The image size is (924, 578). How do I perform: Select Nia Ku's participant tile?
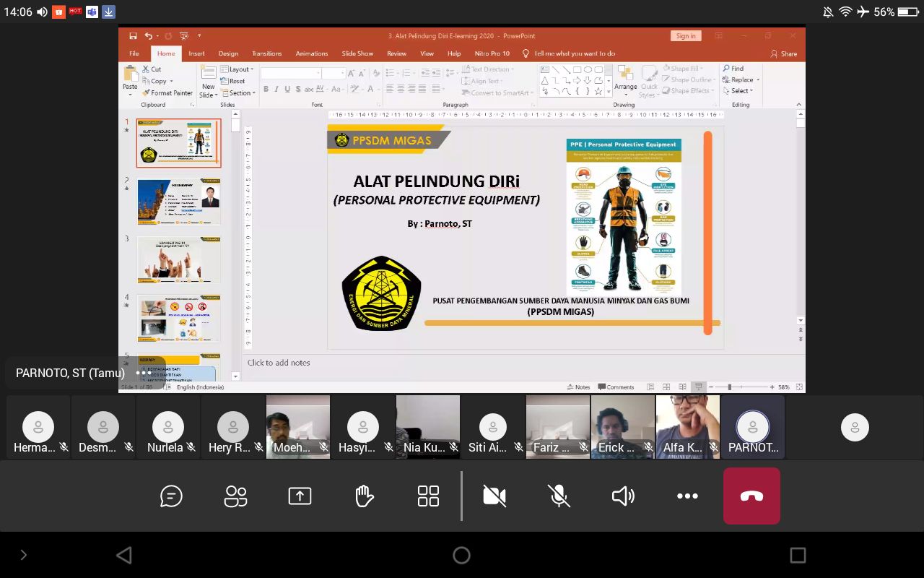[427, 426]
